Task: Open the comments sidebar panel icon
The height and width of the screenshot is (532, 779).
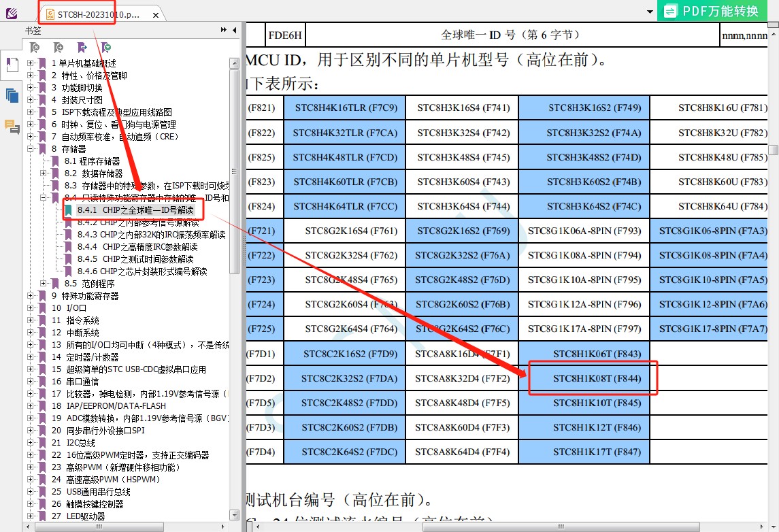Action: coord(12,127)
